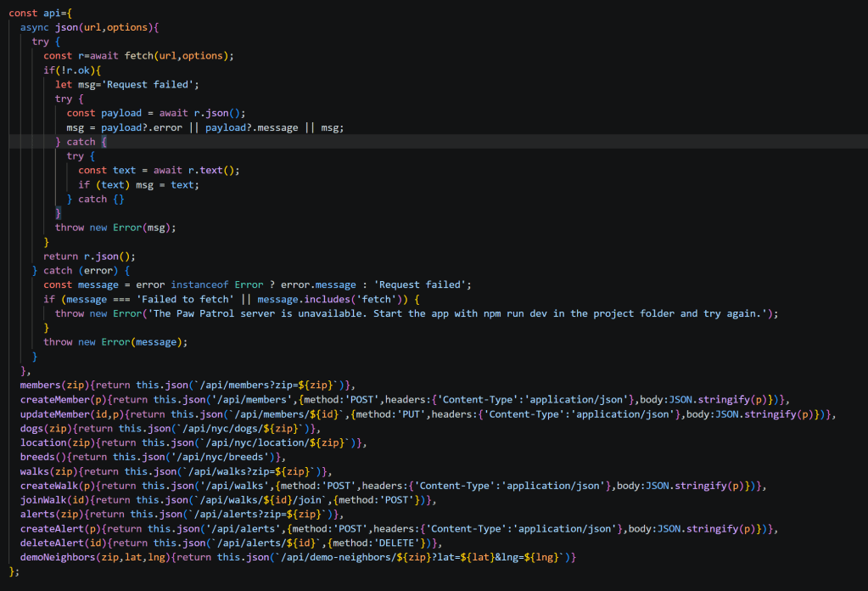Click the 'createAlert(p)' method line
The height and width of the screenshot is (591, 868).
pyautogui.click(x=399, y=528)
